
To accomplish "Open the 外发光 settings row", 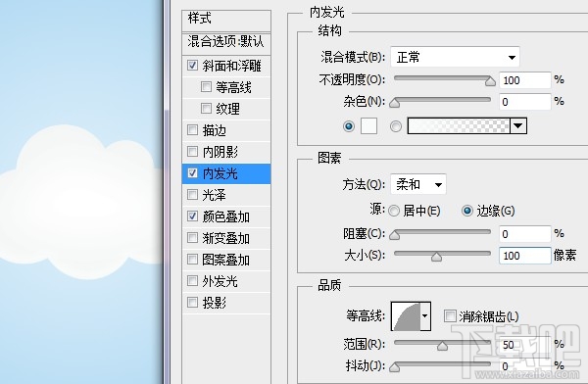I will [226, 281].
